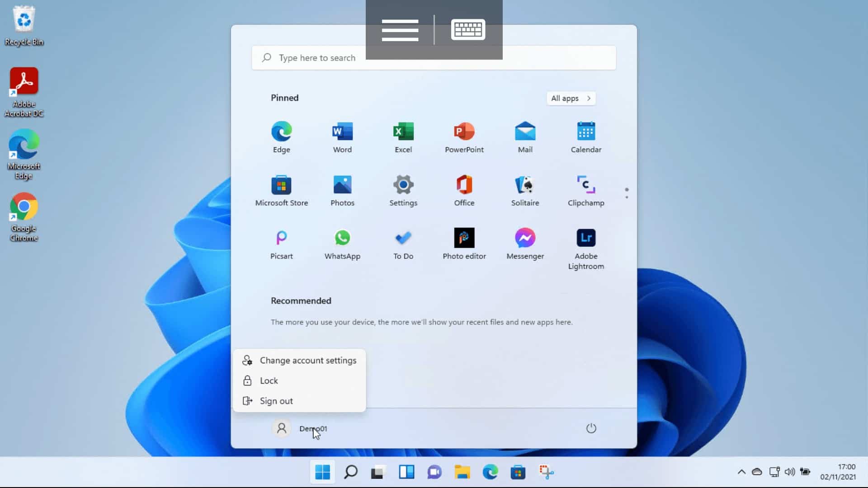The width and height of the screenshot is (868, 488).
Task: Open taskbar Search magnifier
Action: [x=350, y=472]
